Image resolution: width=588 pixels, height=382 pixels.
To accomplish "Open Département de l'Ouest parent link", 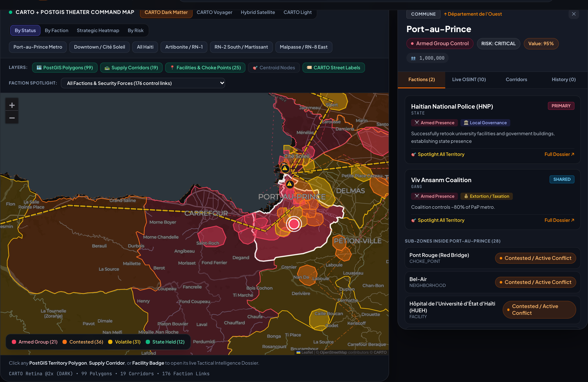I will pos(473,14).
